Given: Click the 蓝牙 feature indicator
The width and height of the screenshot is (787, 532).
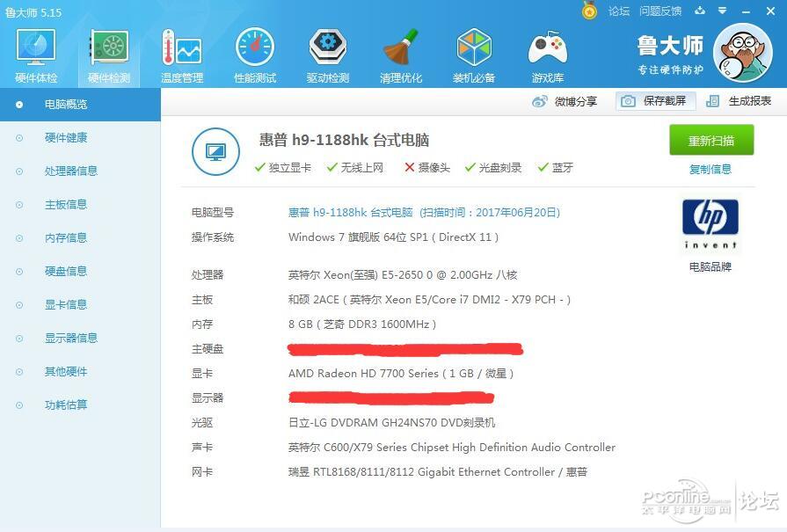Looking at the screenshot, I should tap(555, 168).
